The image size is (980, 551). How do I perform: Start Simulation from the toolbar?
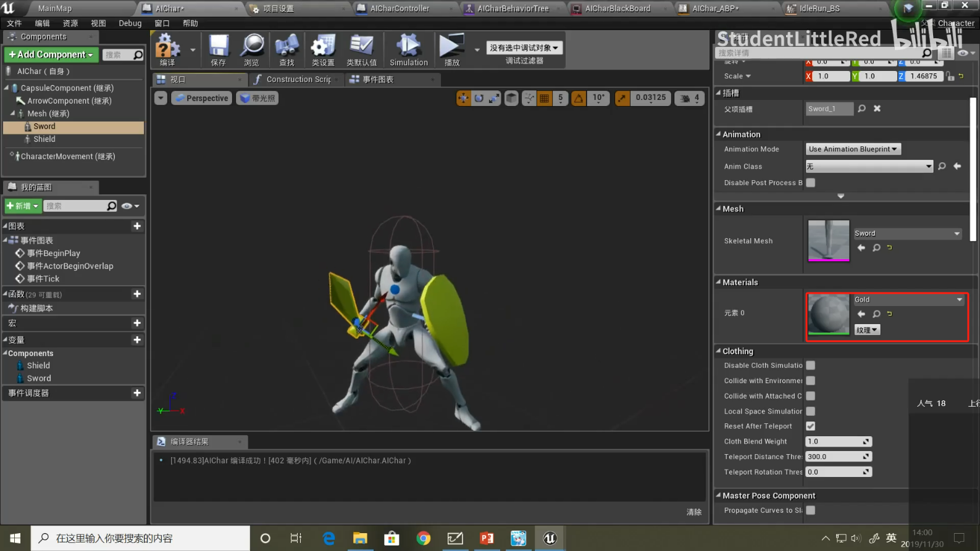pyautogui.click(x=408, y=49)
